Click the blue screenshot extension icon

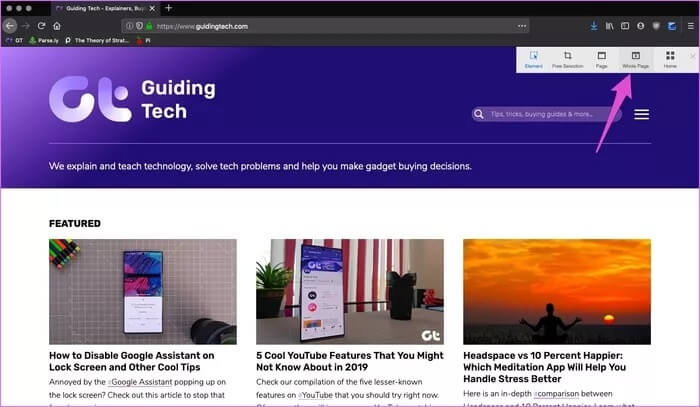coord(672,26)
